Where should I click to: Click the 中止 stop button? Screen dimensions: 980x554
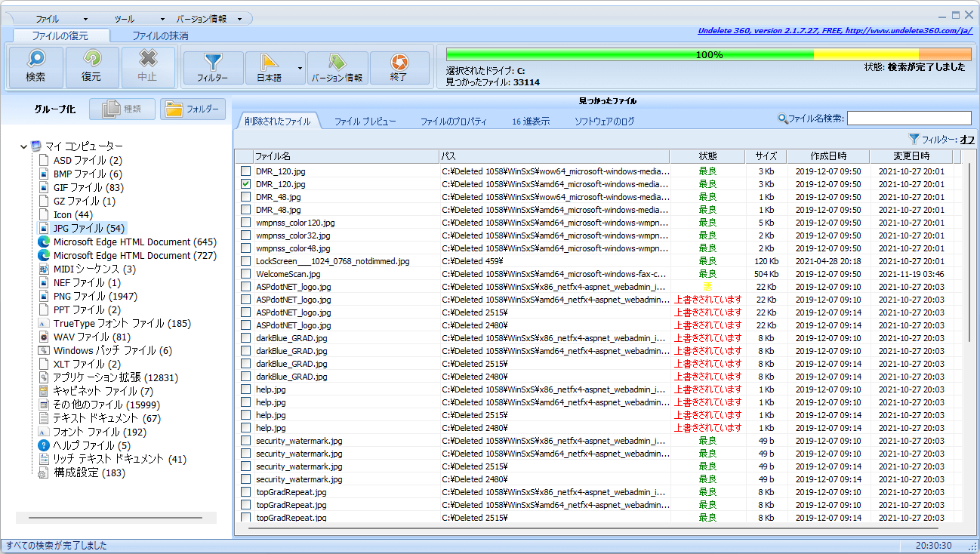point(148,67)
